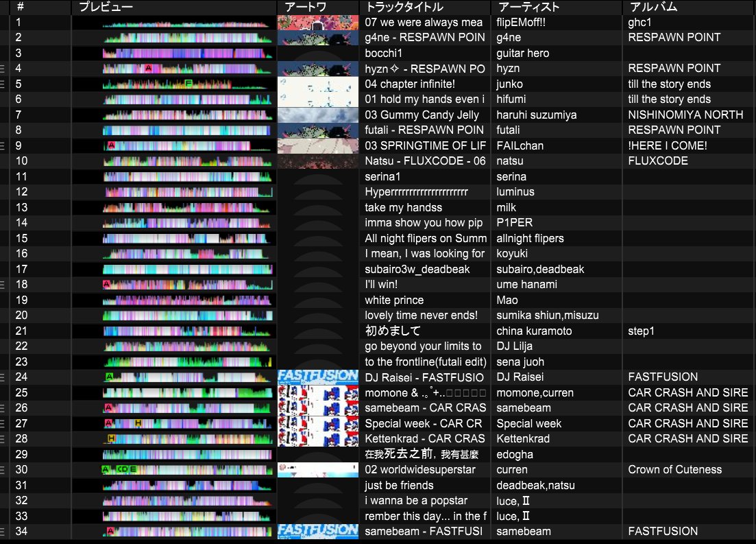Click the artwork thumbnail for 04 chapter infinite!
Image resolution: width=756 pixels, height=544 pixels.
(x=318, y=84)
